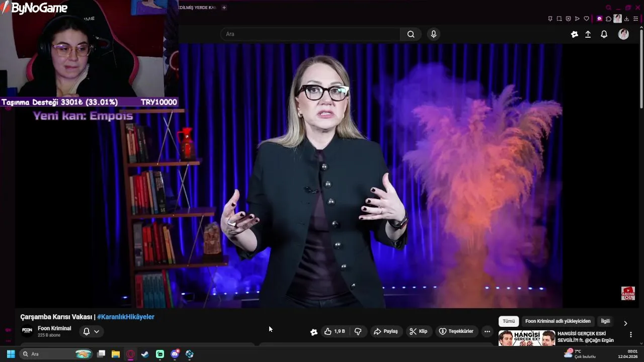Open the Foon Kriminal channel avatar
The image size is (644, 362).
click(27, 330)
